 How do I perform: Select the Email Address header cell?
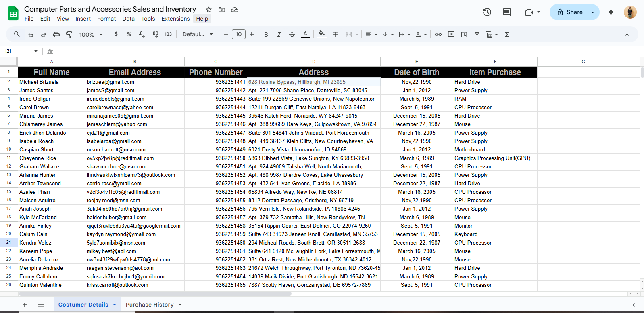(x=135, y=72)
